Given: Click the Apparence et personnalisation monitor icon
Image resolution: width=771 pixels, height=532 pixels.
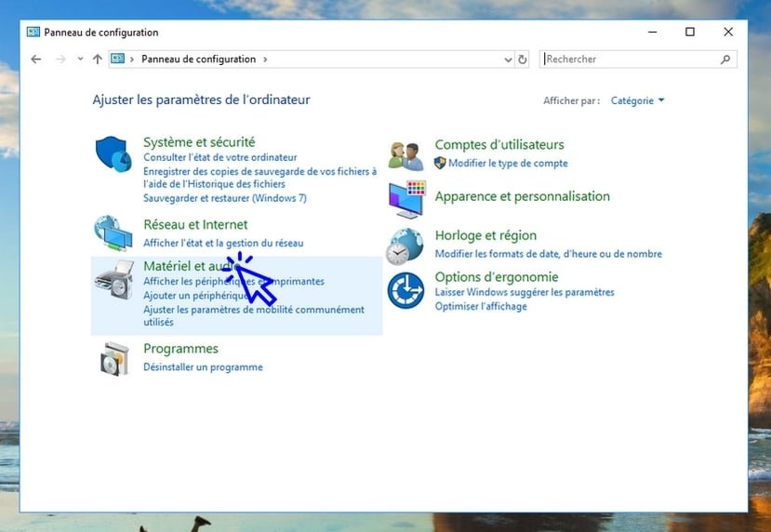Looking at the screenshot, I should [x=407, y=199].
